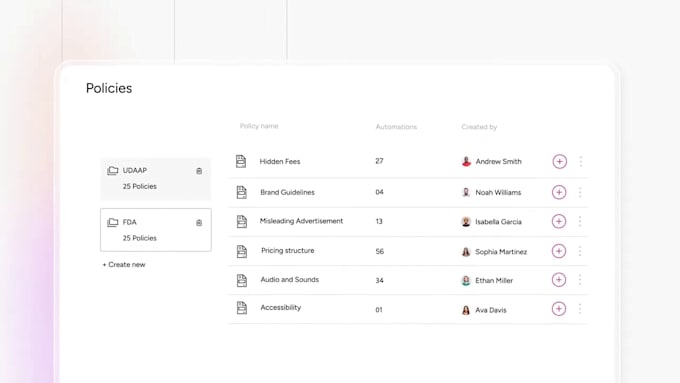
Task: Click '25 Policies' under FDA
Action: [140, 238]
